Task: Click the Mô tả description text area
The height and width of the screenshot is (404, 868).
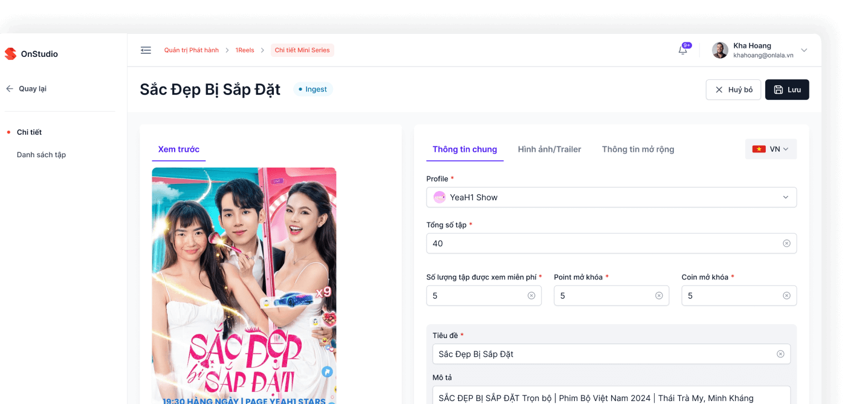Action: click(611, 395)
